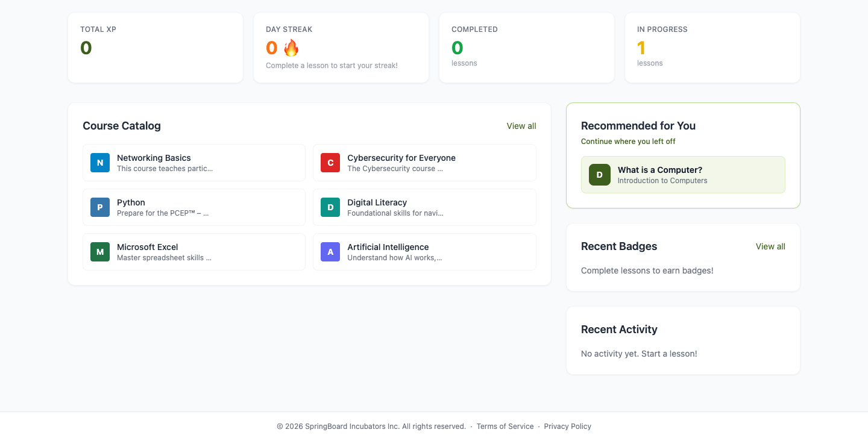Open the Networking Basics course
The width and height of the screenshot is (868, 441).
click(194, 163)
